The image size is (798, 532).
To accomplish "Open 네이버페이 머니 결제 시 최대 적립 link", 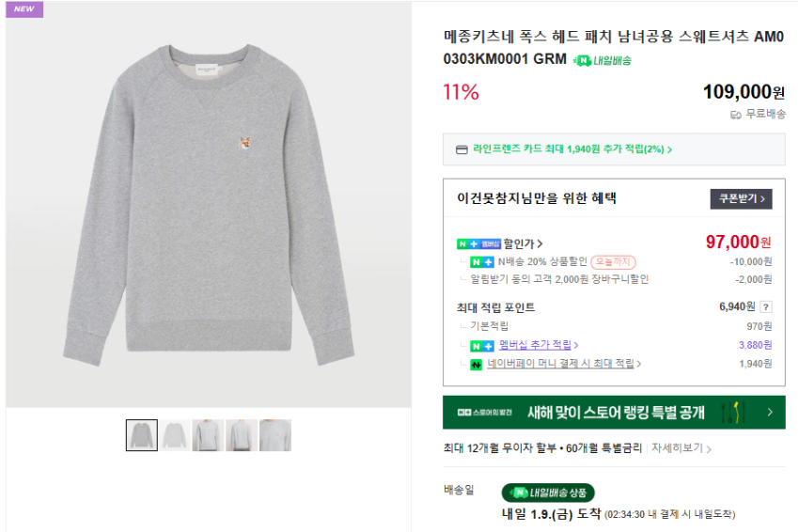I will coord(564,363).
